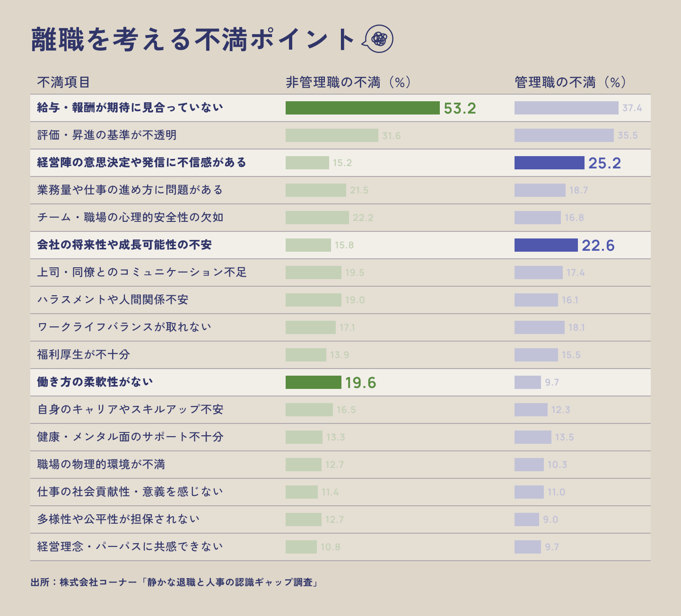Click row label 給与・報酬が期待に見合っていない
The width and height of the screenshot is (681, 616).
coord(130,107)
